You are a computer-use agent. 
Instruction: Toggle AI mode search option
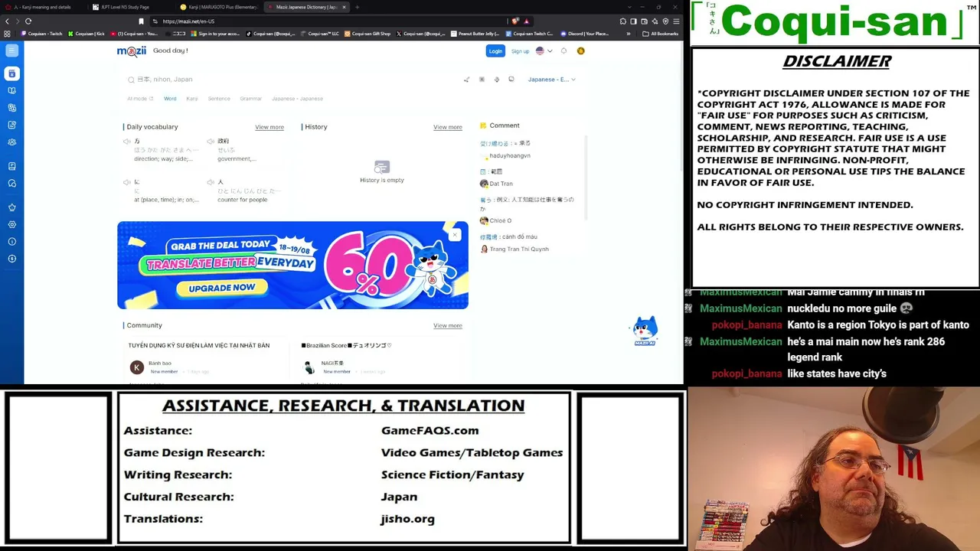coord(140,99)
